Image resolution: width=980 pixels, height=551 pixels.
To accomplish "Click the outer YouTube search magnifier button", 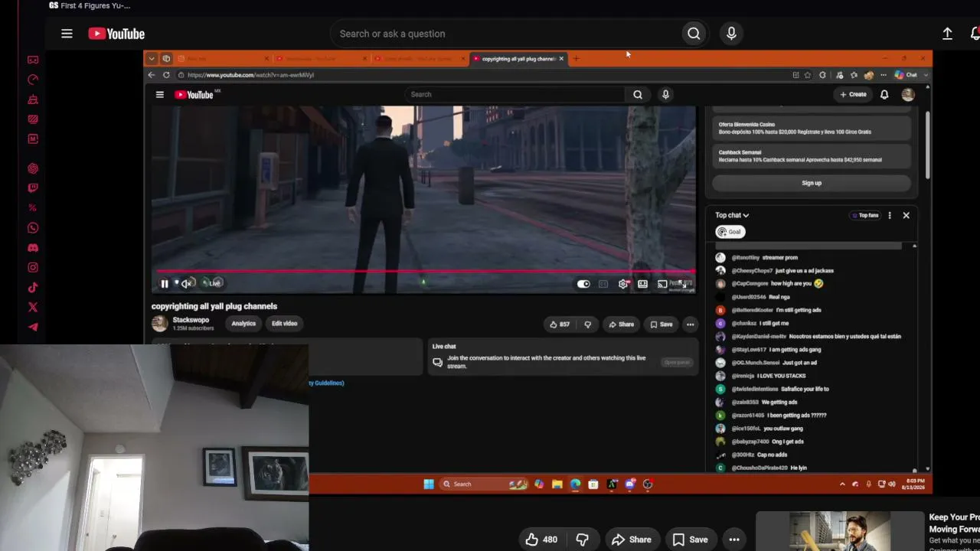I will 694,34.
